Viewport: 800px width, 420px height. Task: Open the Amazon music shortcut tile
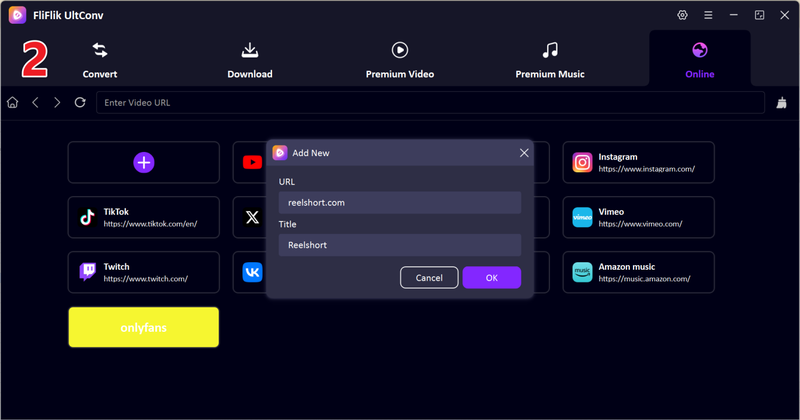click(x=638, y=272)
